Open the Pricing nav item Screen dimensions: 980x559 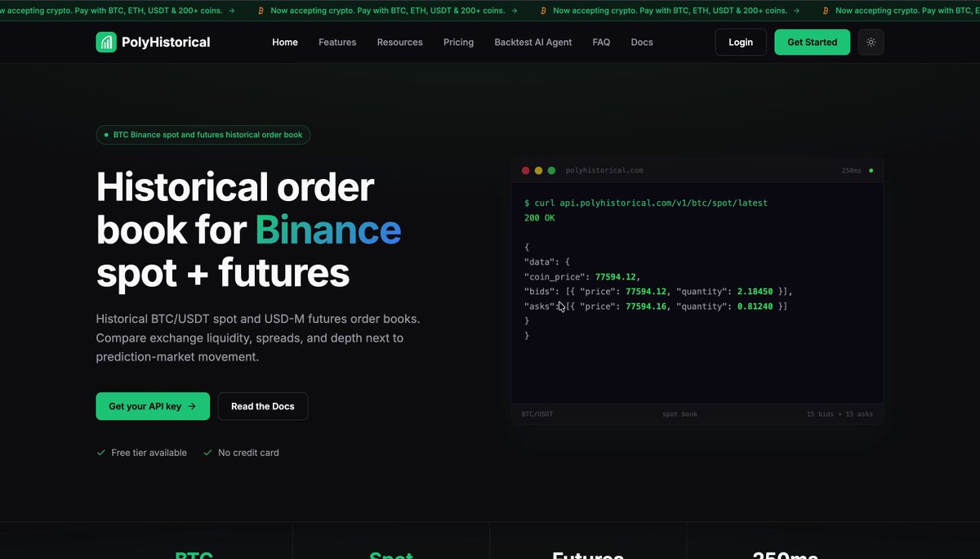[458, 42]
